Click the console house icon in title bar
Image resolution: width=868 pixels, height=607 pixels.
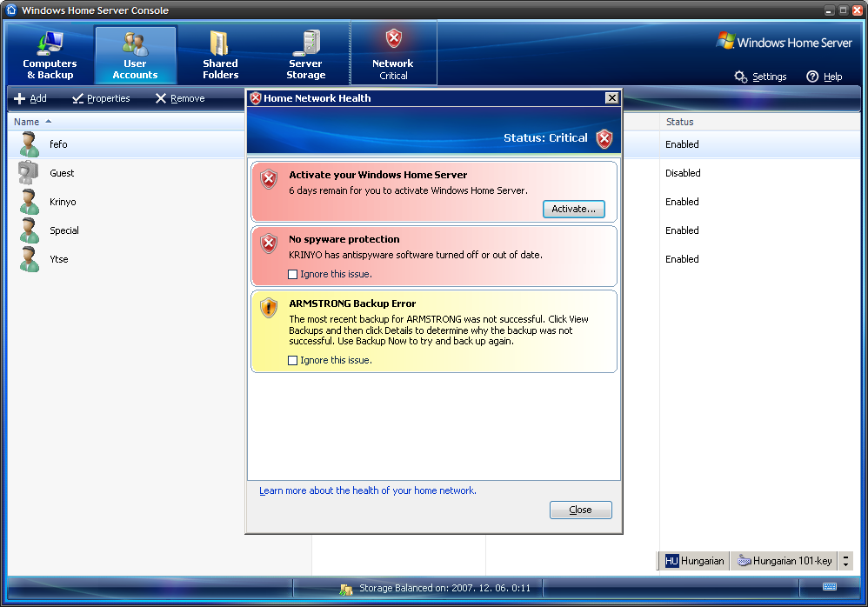(11, 10)
